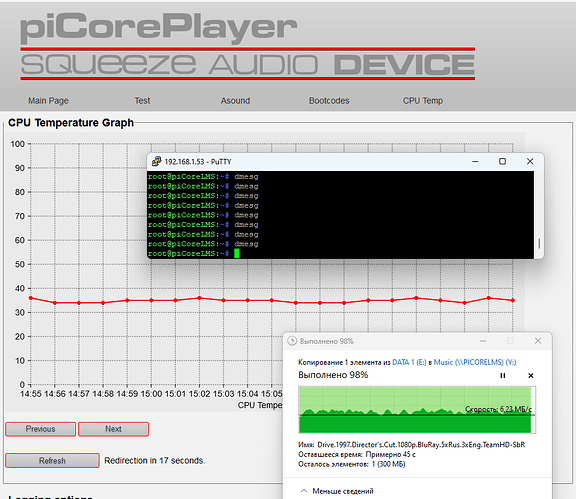Collapse details with the chevron
Screen dimensions: 576x499
pos(304,491)
